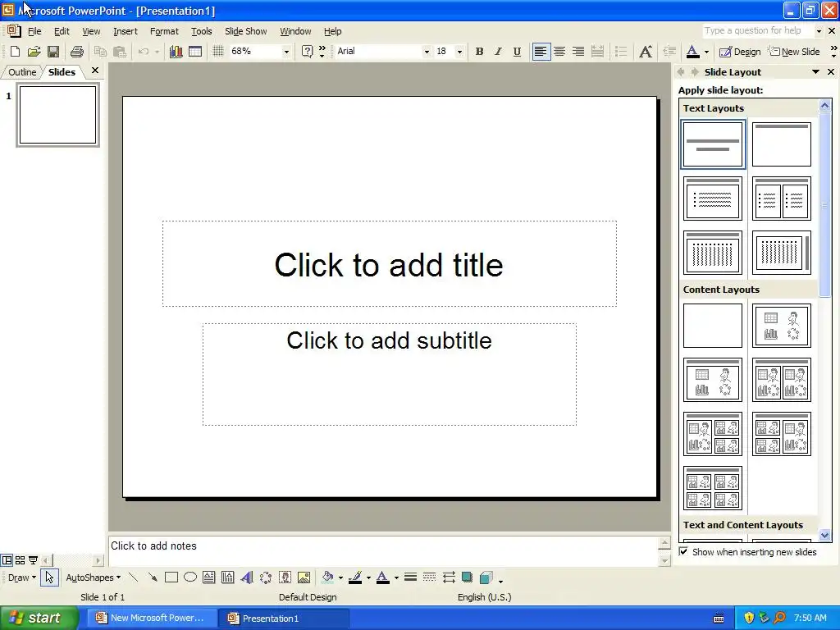
Task: Insert a Text Box
Action: pyautogui.click(x=209, y=577)
